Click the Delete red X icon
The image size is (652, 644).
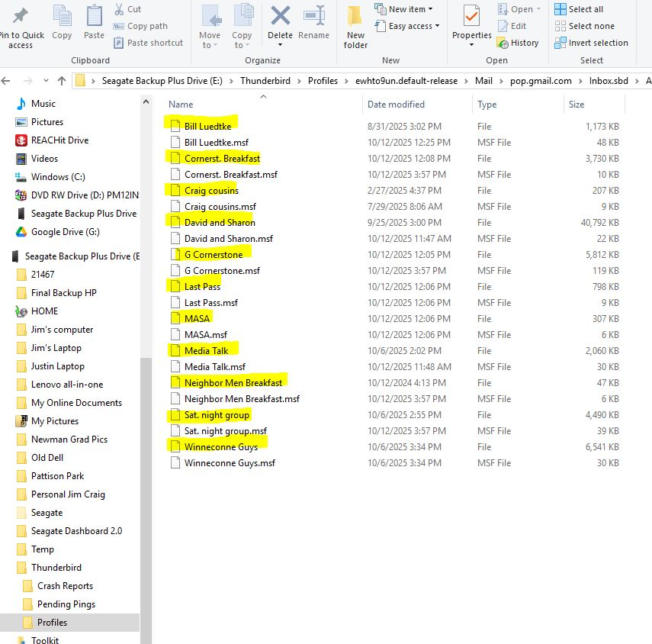point(281,16)
